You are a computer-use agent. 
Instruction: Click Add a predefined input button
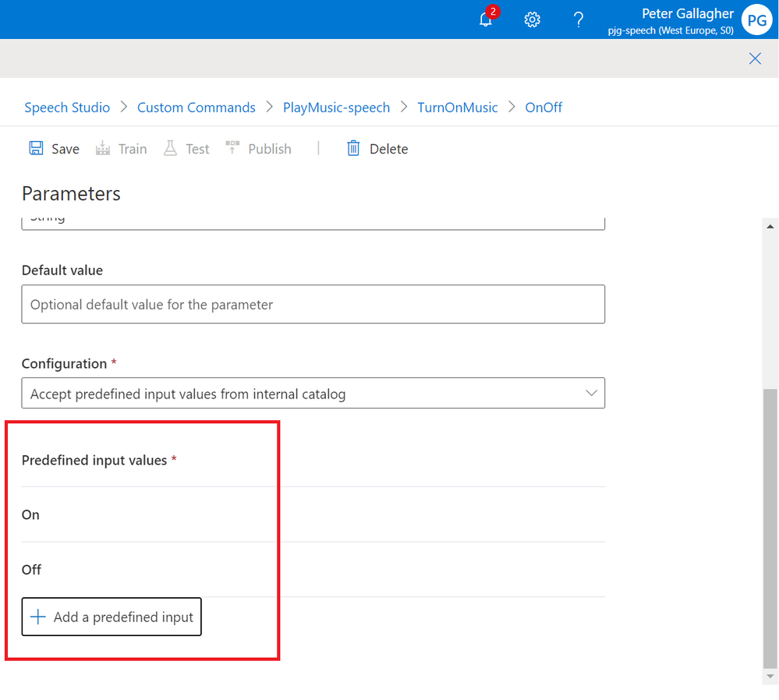click(112, 617)
